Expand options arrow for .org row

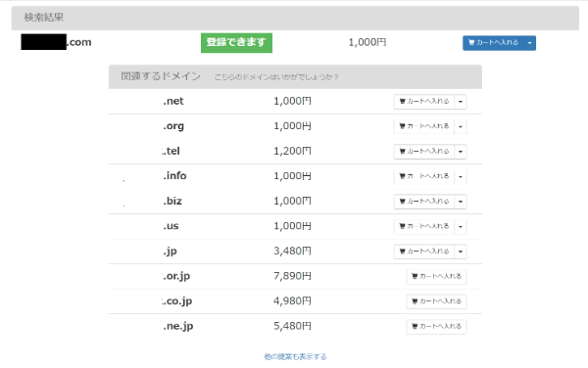[x=461, y=126]
